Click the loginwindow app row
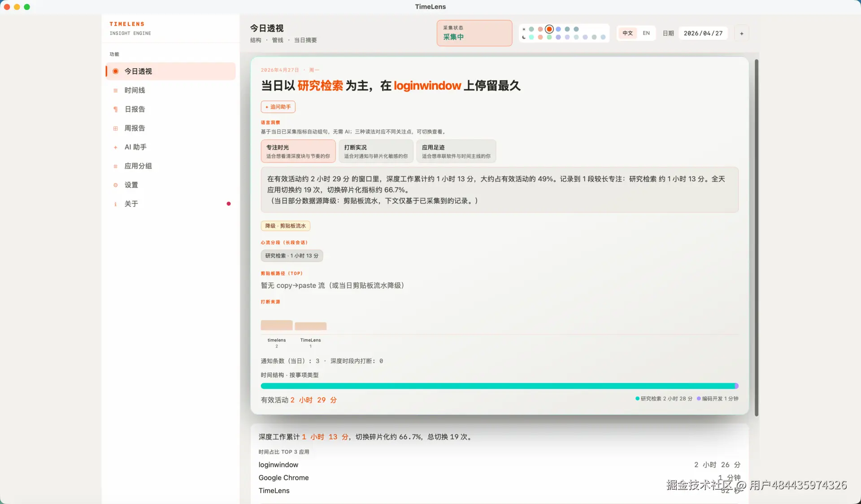This screenshot has height=504, width=861. point(499,465)
